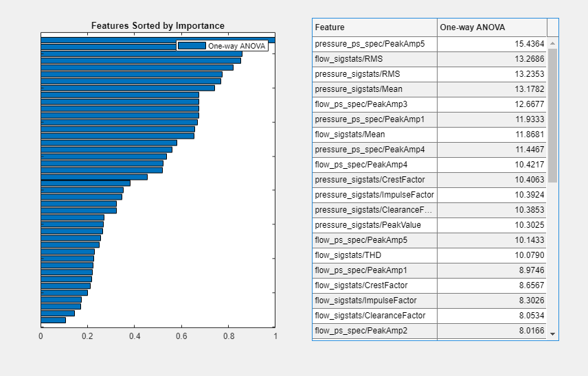Select the One-way ANOVA legend label
Screen dimensions: 588x376
pyautogui.click(x=236, y=46)
